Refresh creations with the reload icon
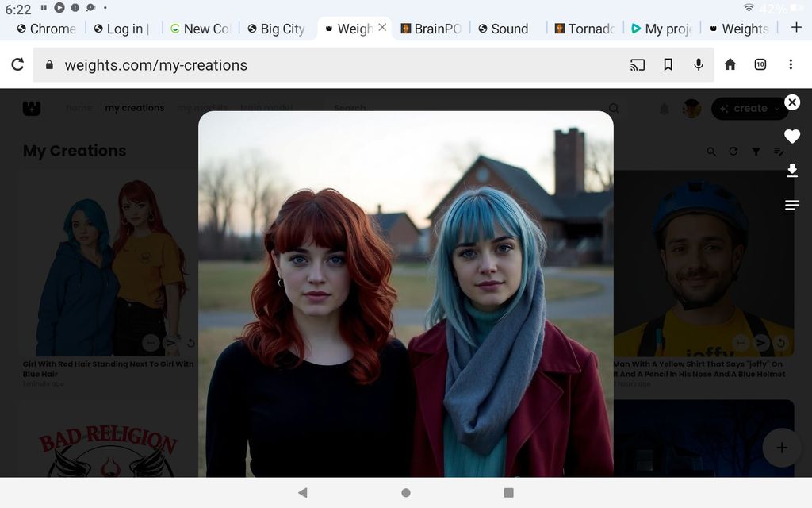Viewport: 812px width, 508px height. pyautogui.click(x=733, y=152)
